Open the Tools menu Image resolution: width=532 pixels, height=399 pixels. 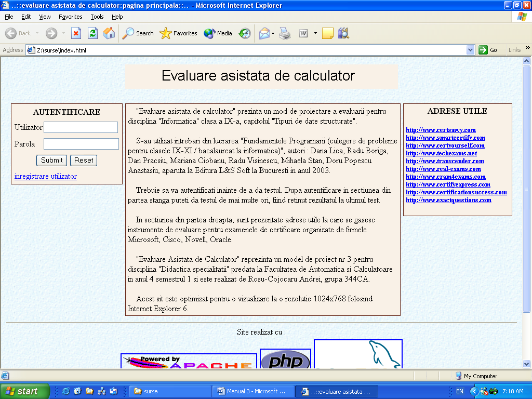click(x=97, y=17)
